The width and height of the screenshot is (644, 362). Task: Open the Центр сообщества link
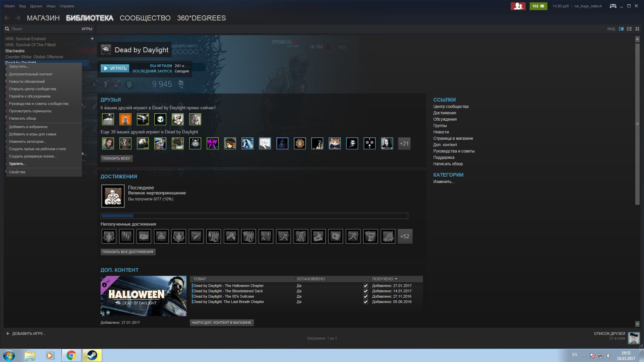pyautogui.click(x=451, y=107)
